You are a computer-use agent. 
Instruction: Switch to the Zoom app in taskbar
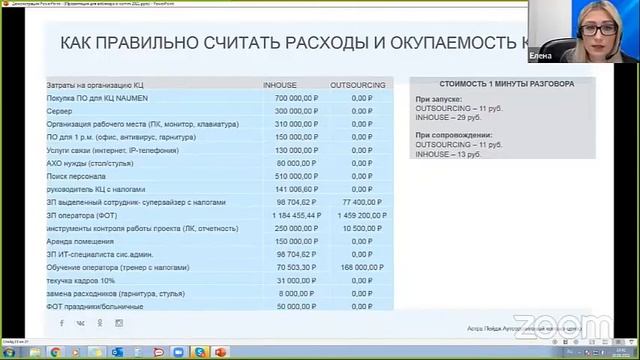[179, 352]
